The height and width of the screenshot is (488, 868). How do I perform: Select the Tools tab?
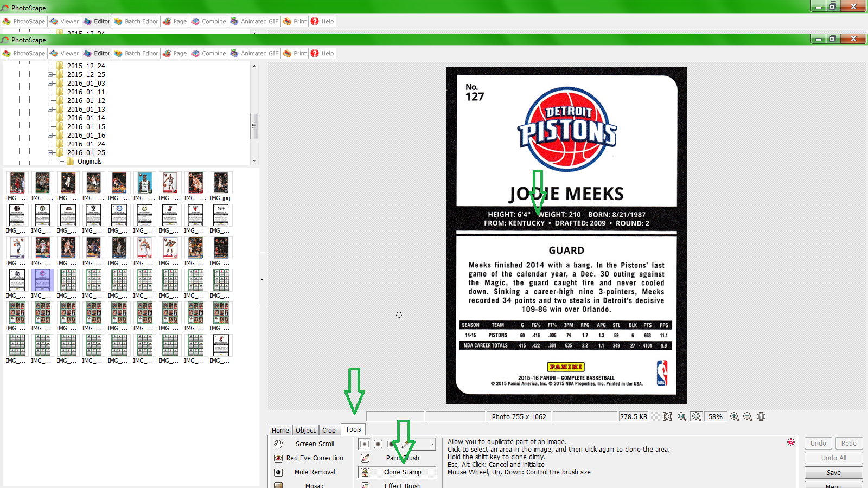(x=353, y=429)
